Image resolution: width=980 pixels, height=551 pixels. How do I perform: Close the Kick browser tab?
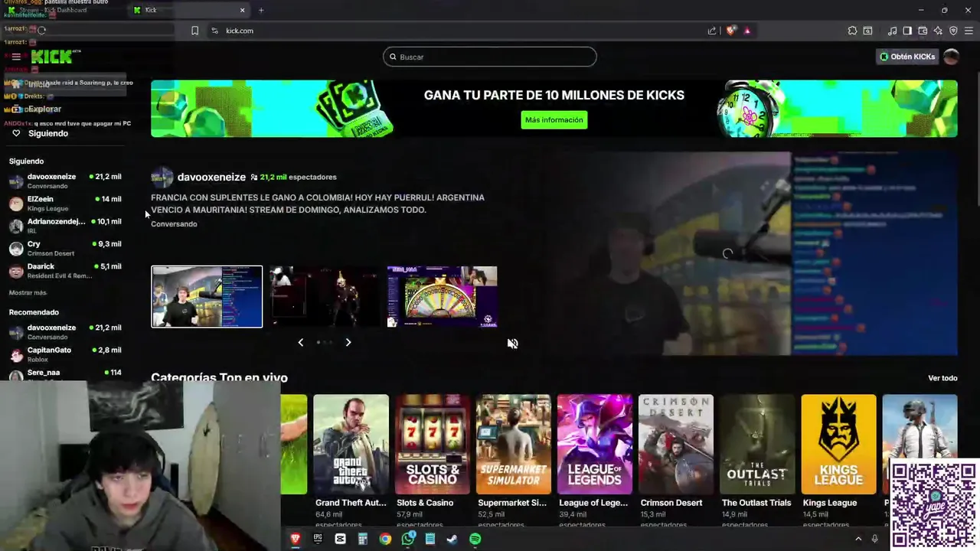(x=243, y=10)
